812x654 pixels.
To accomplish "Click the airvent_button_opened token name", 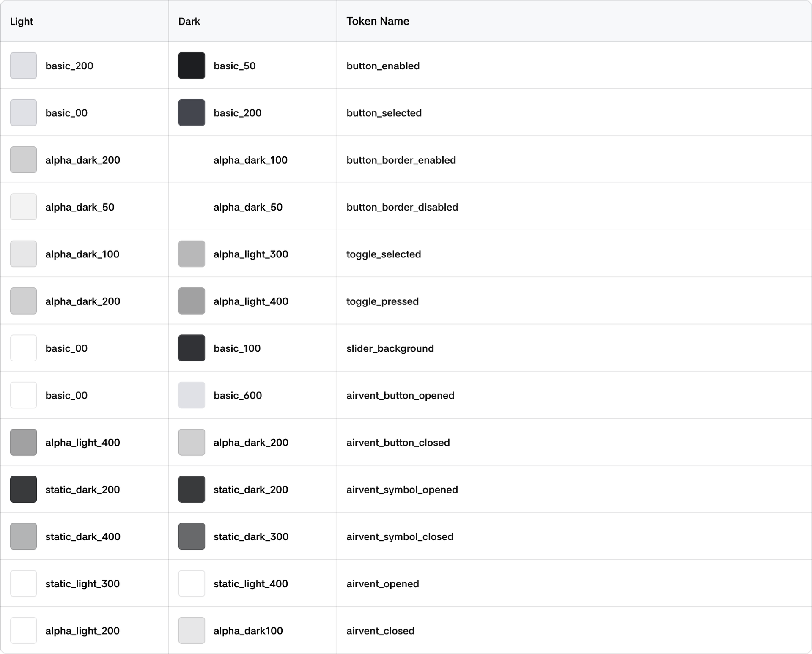I will click(x=400, y=395).
